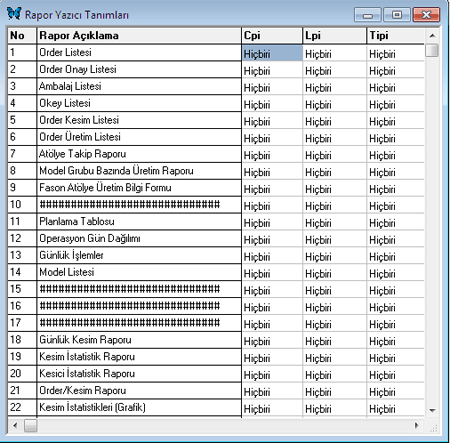450x443 pixels.
Task: Click the scroll down arrow of vertical scrollbar
Action: click(432, 410)
